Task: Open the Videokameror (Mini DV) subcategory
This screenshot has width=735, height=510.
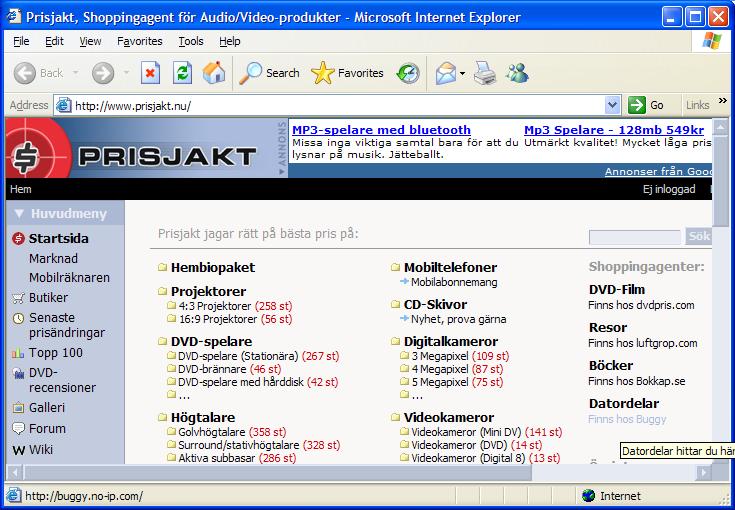Action: click(466, 432)
